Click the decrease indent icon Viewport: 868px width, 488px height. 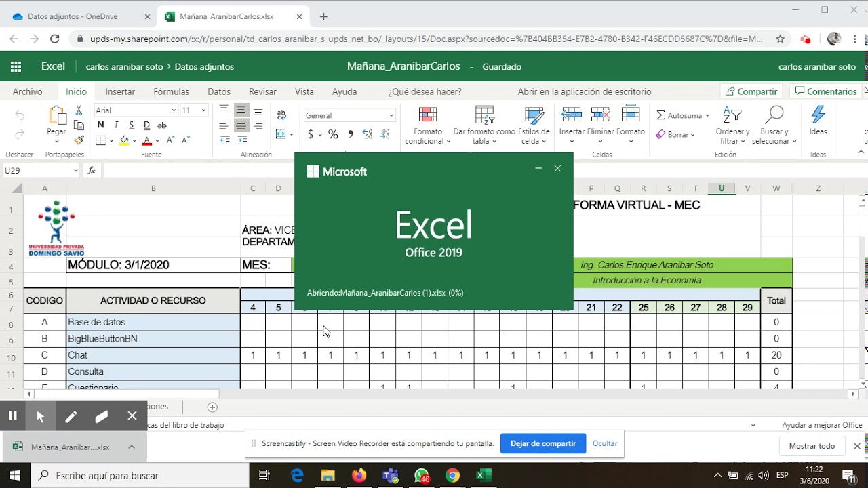click(x=224, y=141)
